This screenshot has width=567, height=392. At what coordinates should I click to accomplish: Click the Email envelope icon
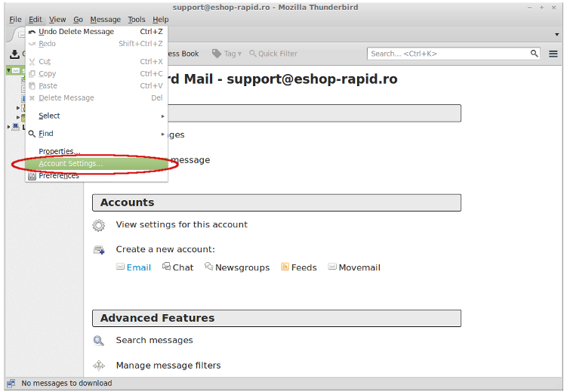click(120, 267)
